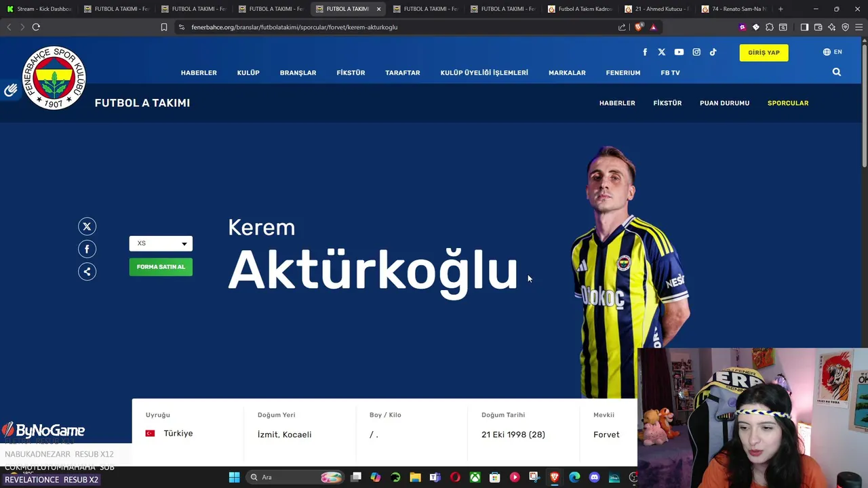The width and height of the screenshot is (868, 488).
Task: Open BRANŞLAR menu item
Action: (298, 73)
